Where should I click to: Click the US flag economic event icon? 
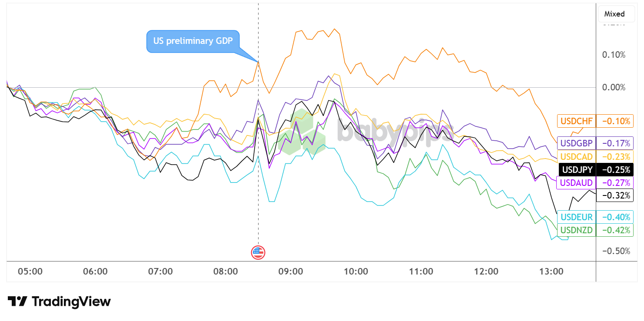click(258, 252)
